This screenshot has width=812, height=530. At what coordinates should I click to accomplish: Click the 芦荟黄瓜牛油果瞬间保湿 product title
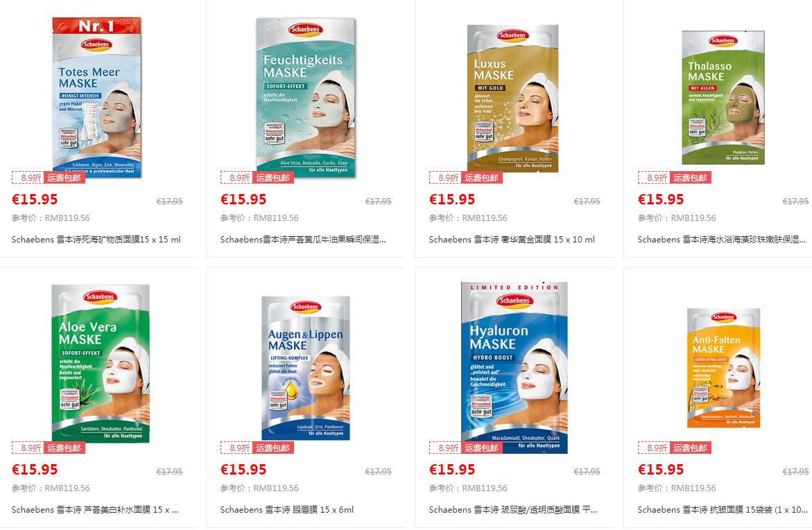click(303, 240)
